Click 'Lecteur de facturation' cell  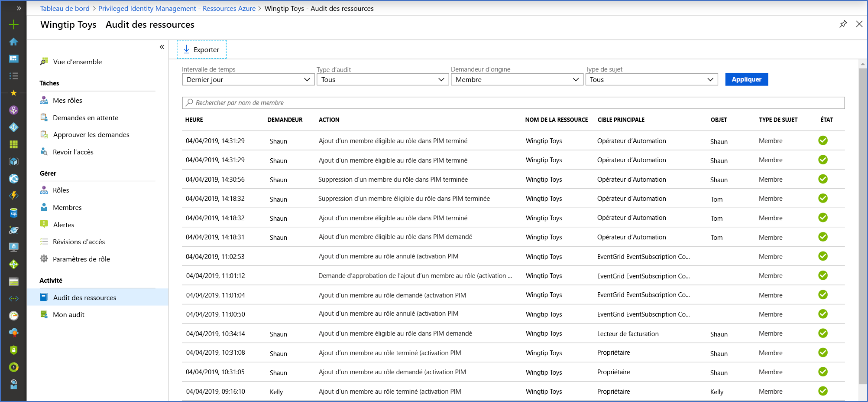coord(628,333)
